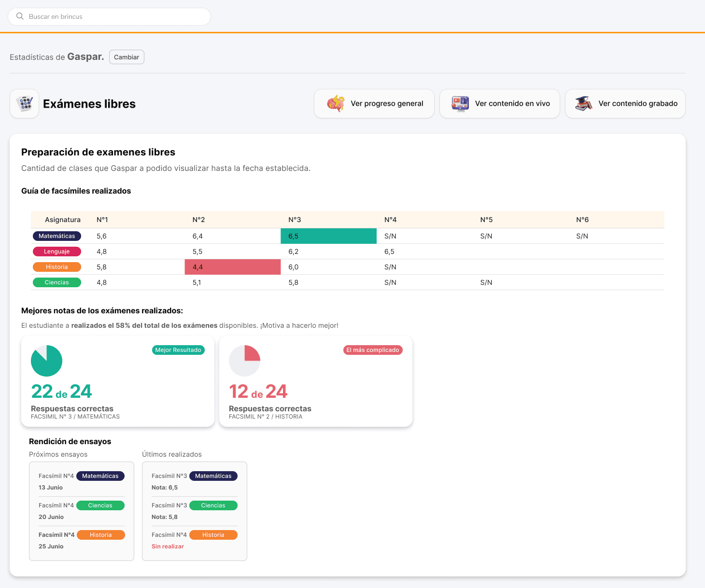Image resolution: width=705 pixels, height=588 pixels.
Task: Click the brain icon for general progress
Action: click(336, 103)
